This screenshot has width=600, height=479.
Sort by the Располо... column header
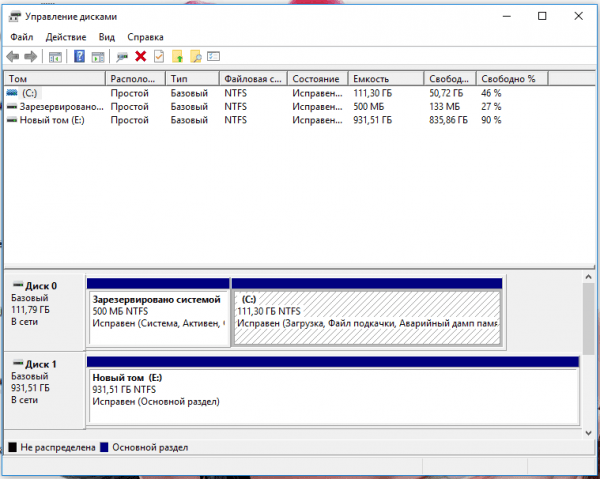[135, 79]
